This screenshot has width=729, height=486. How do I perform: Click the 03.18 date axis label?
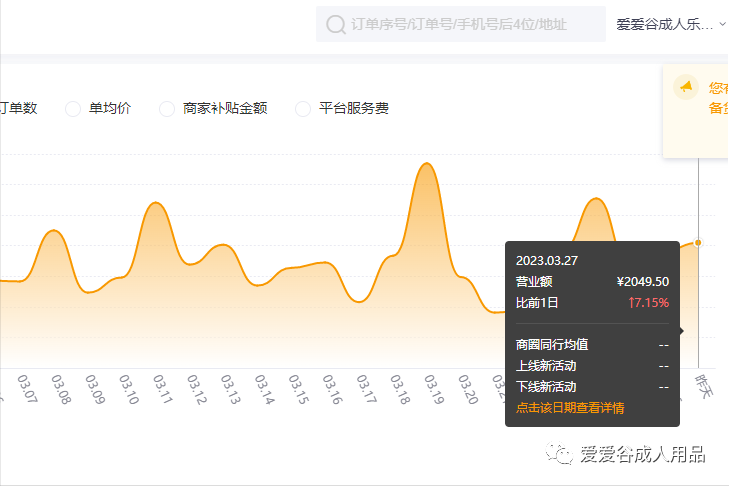pyautogui.click(x=400, y=388)
